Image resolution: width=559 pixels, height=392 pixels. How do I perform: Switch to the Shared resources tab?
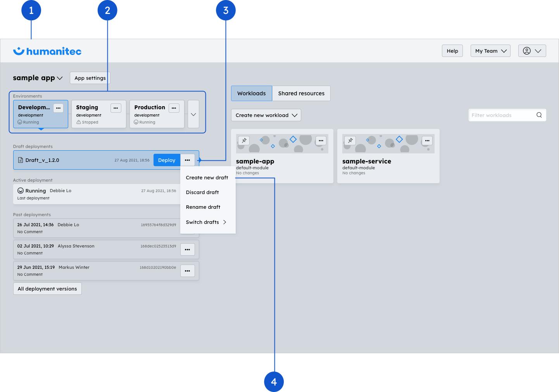(x=301, y=93)
